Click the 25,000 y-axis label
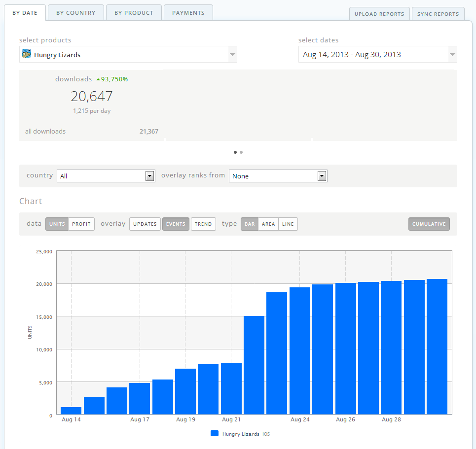The height and width of the screenshot is (449, 476). pyautogui.click(x=44, y=251)
